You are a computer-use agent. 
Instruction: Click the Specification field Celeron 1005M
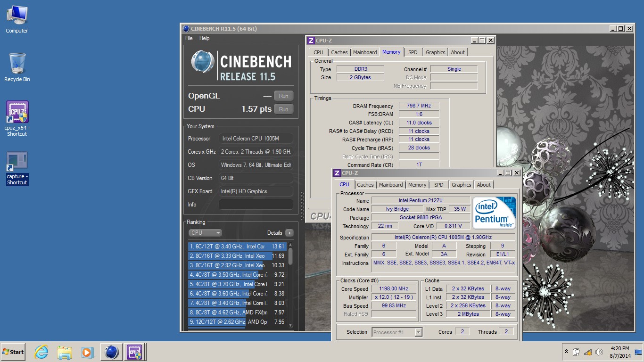pos(443,238)
